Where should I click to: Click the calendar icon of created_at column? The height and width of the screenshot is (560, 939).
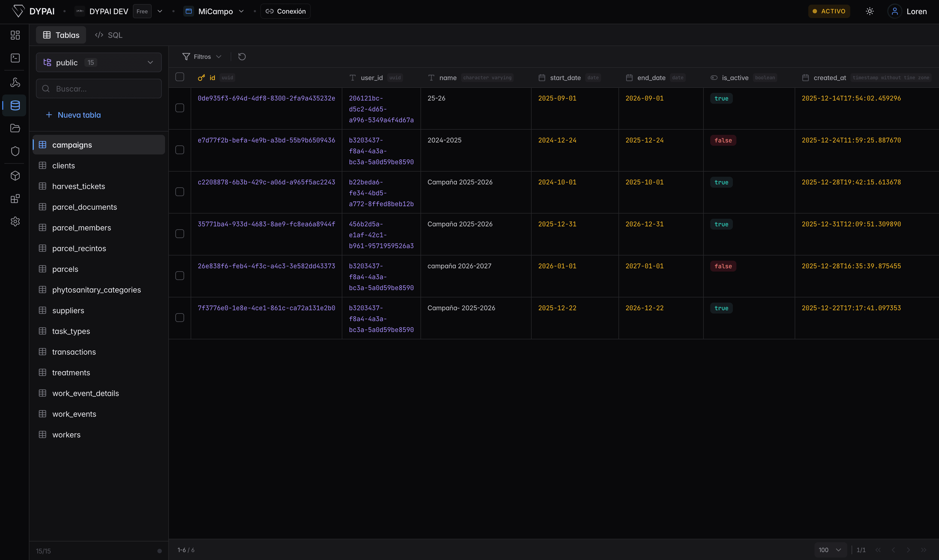point(806,78)
